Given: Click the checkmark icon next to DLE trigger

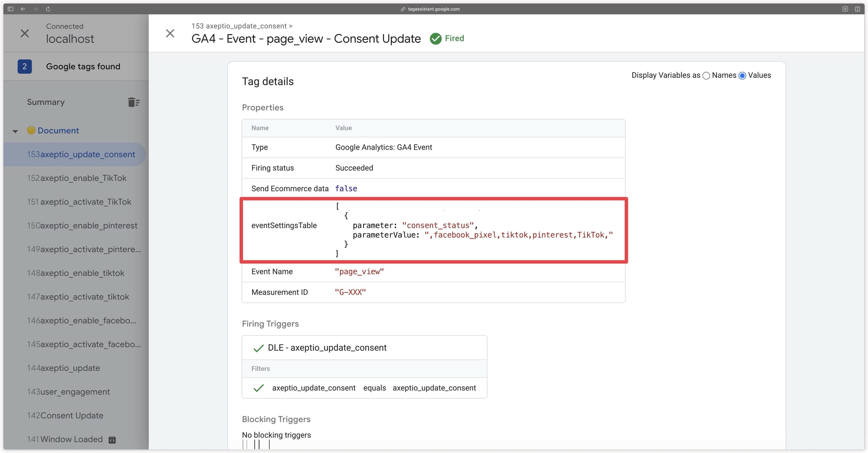Looking at the screenshot, I should coord(258,348).
